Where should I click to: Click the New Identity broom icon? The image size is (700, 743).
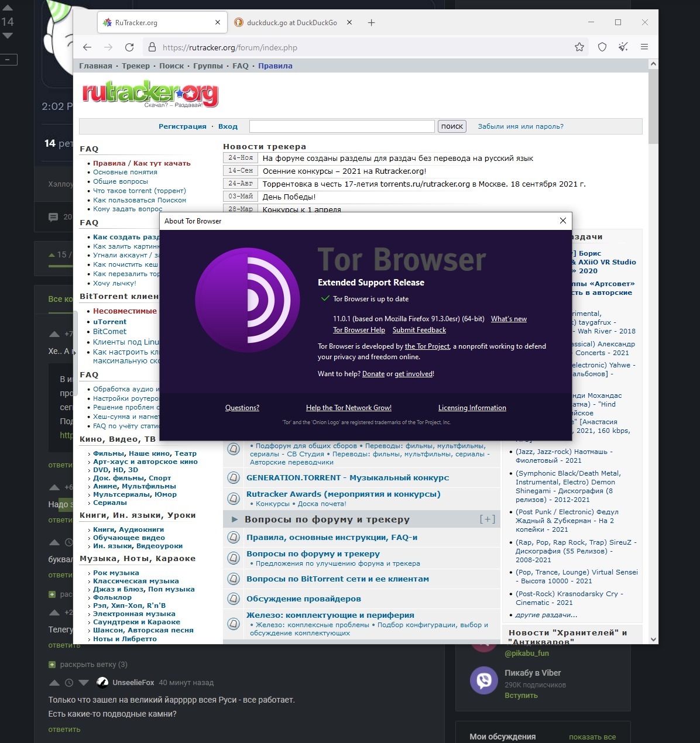click(x=623, y=47)
